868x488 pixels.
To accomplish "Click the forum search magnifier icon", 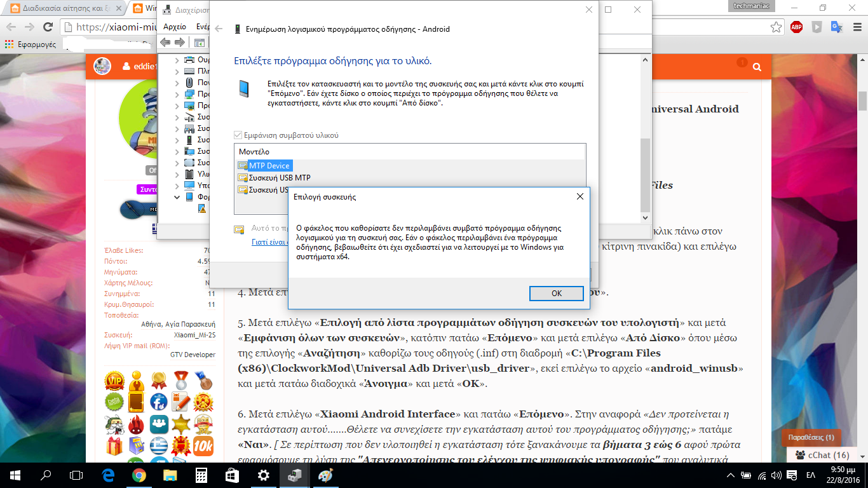I will click(x=757, y=67).
